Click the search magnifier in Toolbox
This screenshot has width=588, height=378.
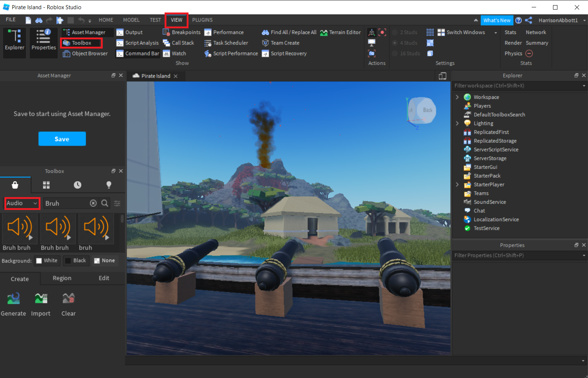(105, 203)
